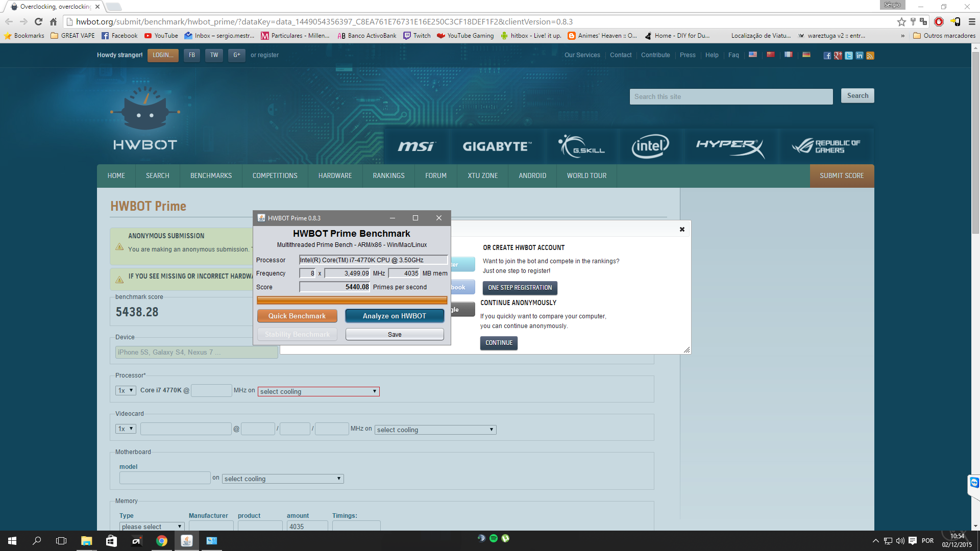Screen dimensions: 980x551
Task: Expand the bookmarks bar overflow chevron
Action: pyautogui.click(x=902, y=36)
